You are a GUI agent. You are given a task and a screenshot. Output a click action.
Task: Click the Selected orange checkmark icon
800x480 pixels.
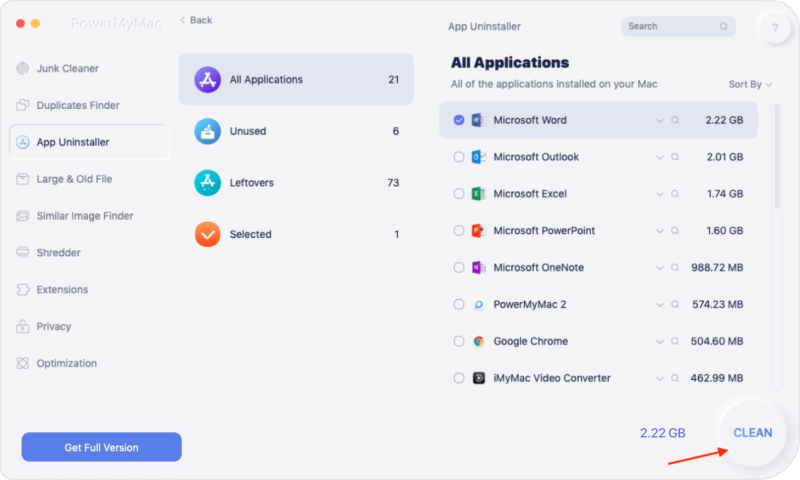[x=207, y=234]
